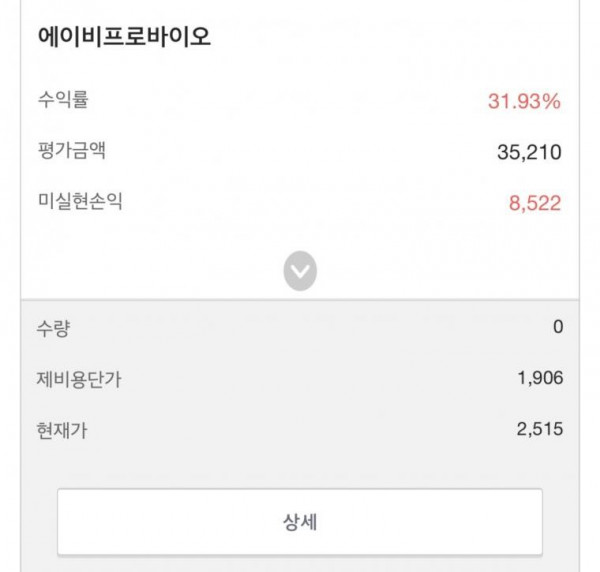Select the quantity value 0
Viewport: 600px width, 572px height.
pos(558,327)
